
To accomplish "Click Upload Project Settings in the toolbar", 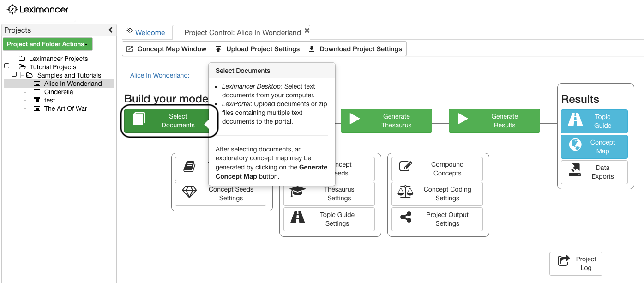I will (257, 48).
